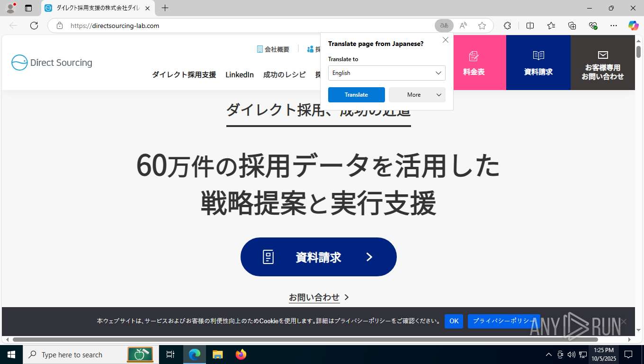Image resolution: width=644 pixels, height=364 pixels.
Task: Accept cookies with the OK button
Action: (454, 321)
